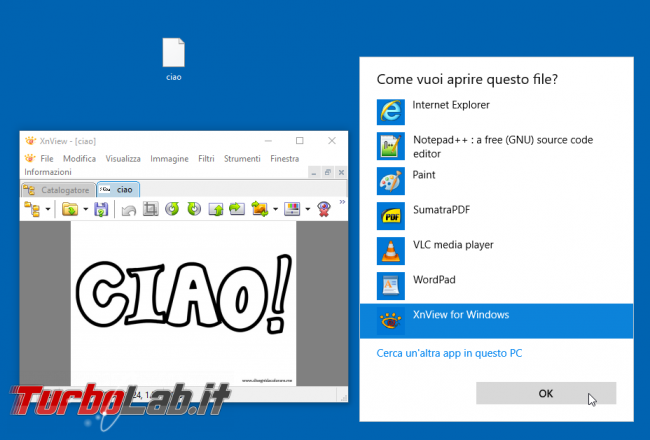The width and height of the screenshot is (650, 440).
Task: Click the save as floppy icon
Action: (101, 209)
